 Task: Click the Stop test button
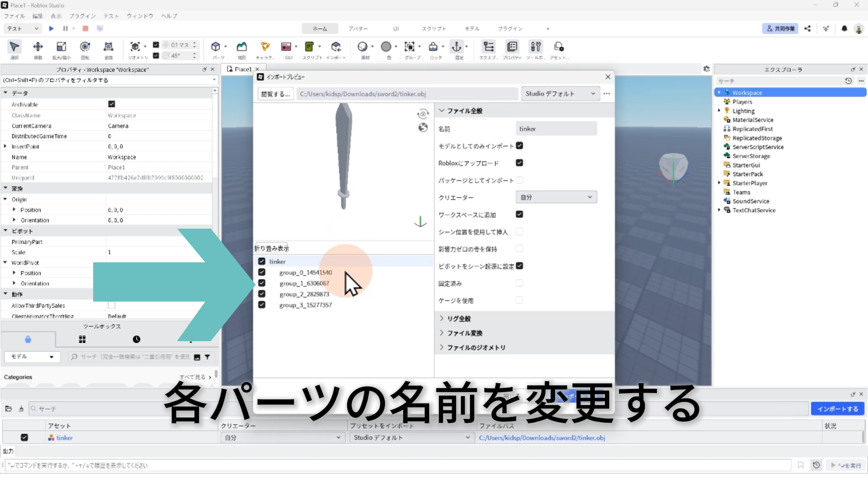tap(85, 28)
